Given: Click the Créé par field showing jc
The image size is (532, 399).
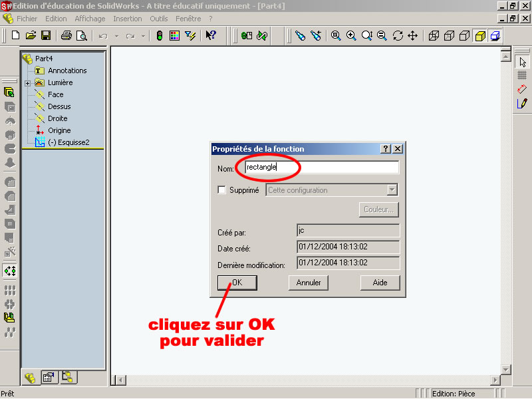Looking at the screenshot, I should (348, 230).
